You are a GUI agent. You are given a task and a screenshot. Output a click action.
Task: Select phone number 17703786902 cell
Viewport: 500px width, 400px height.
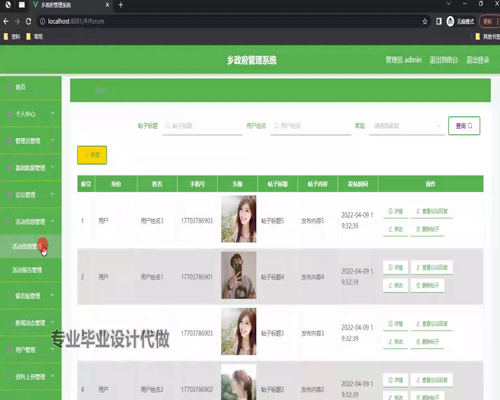[x=197, y=390]
